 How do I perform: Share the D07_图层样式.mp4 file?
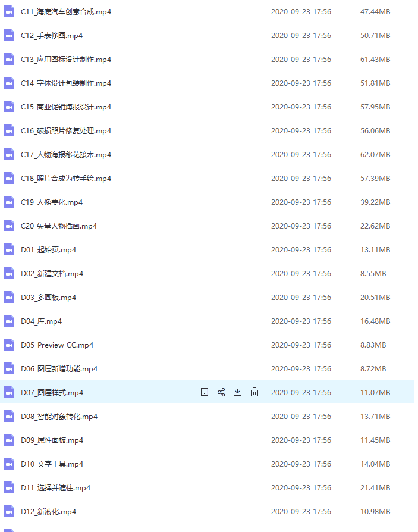tap(221, 392)
